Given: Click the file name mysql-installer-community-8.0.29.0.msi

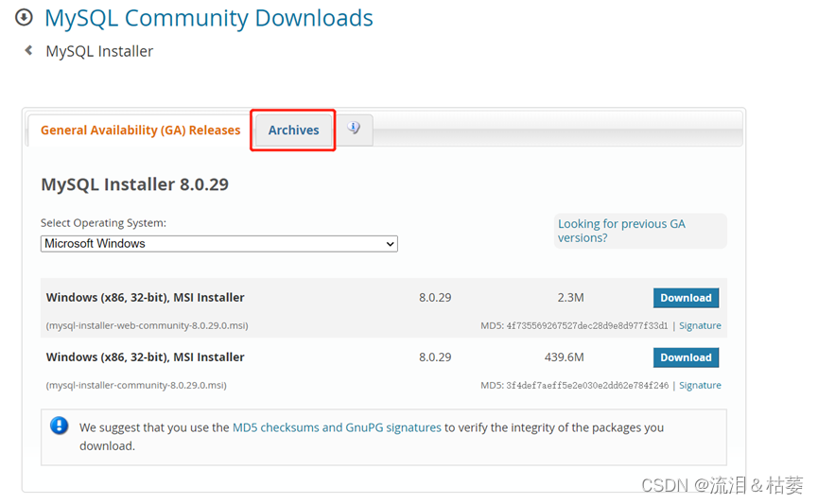Looking at the screenshot, I should [136, 385].
